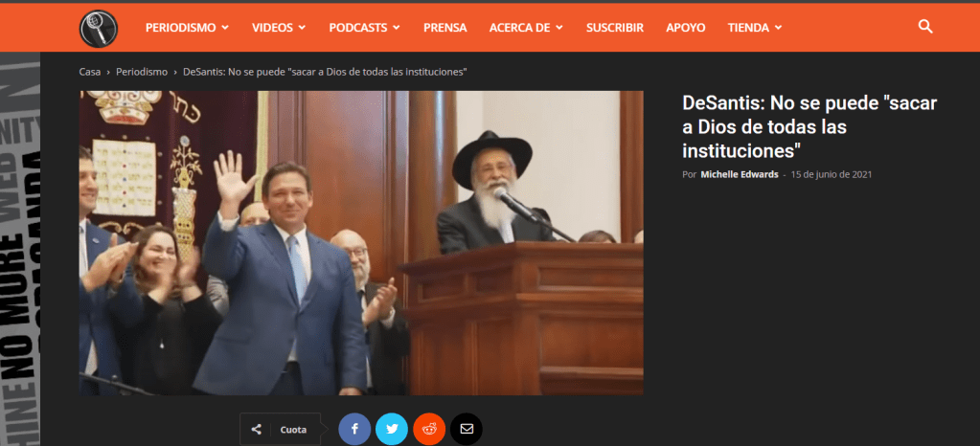Open the Acerca De dropdown
980x446 pixels.
click(526, 28)
